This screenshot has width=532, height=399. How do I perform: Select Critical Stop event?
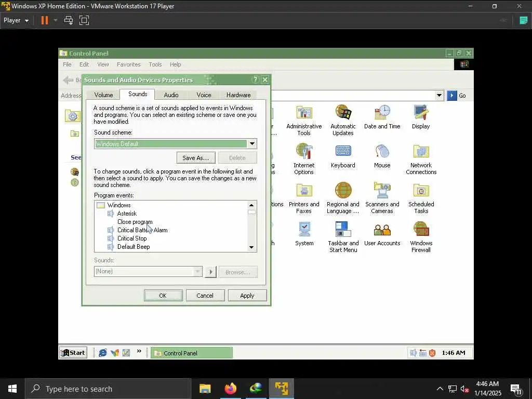131,238
